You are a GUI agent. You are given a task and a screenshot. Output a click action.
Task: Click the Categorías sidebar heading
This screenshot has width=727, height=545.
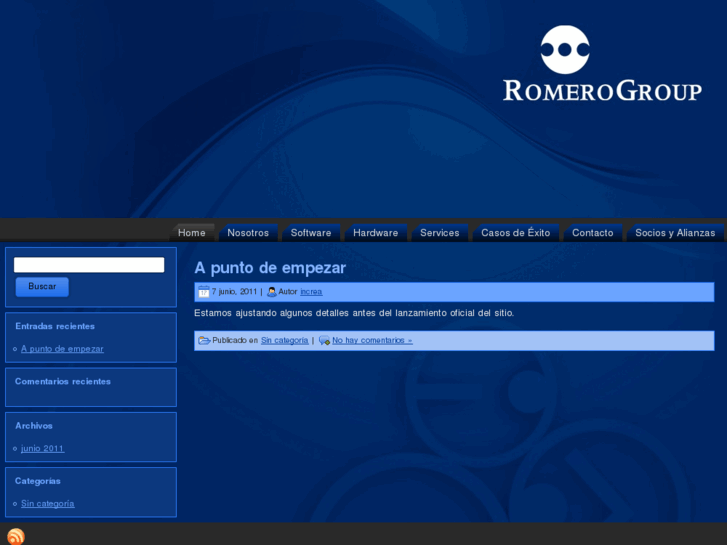pos(38,481)
